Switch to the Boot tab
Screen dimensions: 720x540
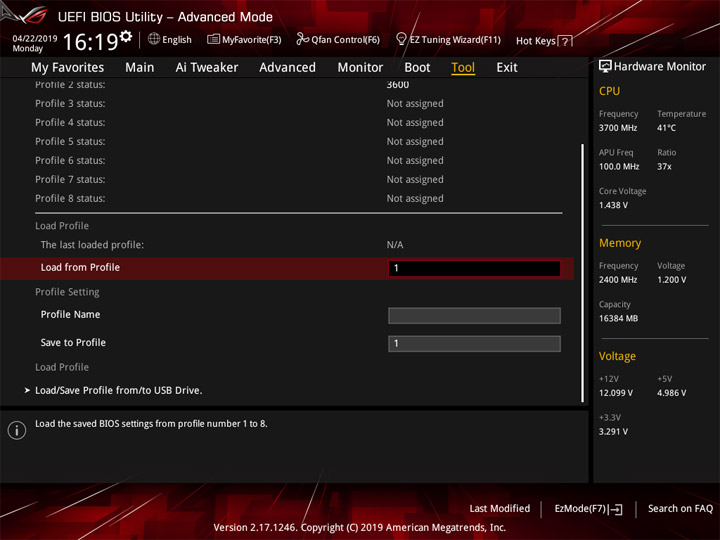(417, 68)
